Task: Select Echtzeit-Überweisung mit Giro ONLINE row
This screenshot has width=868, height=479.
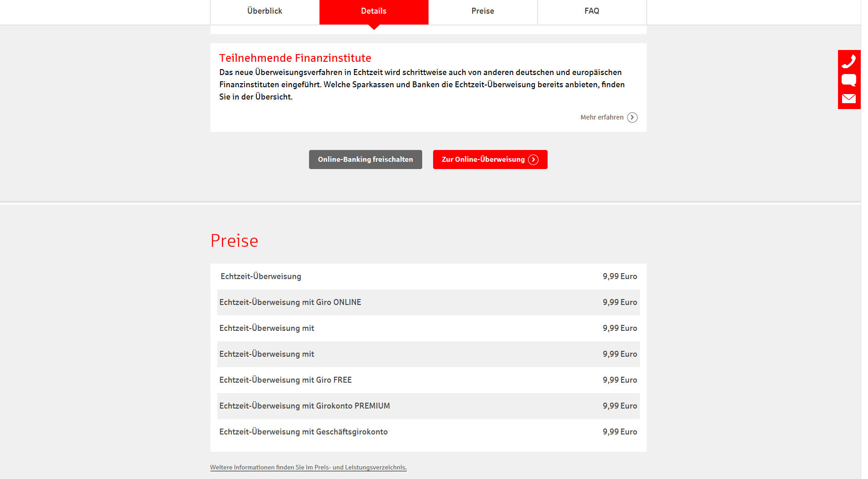Action: [x=429, y=302]
